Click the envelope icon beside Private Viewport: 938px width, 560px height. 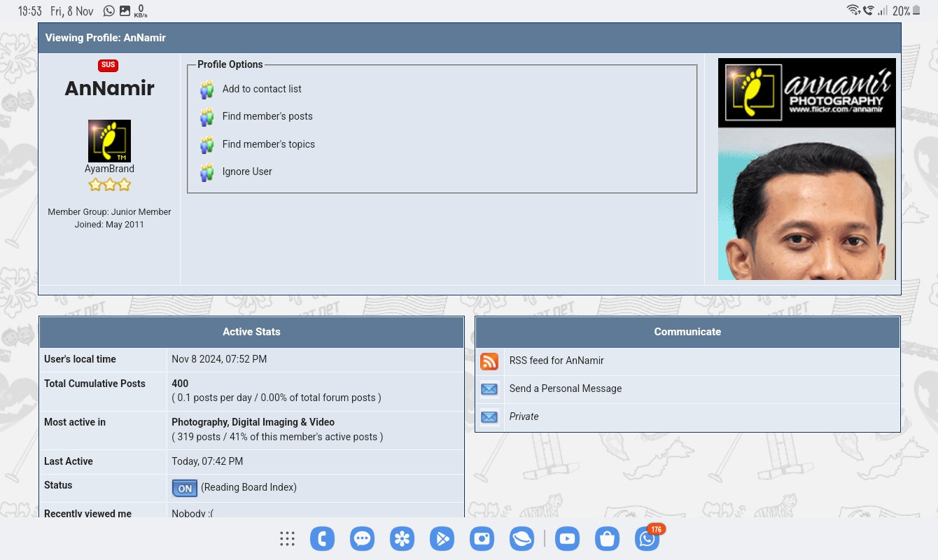(x=489, y=417)
